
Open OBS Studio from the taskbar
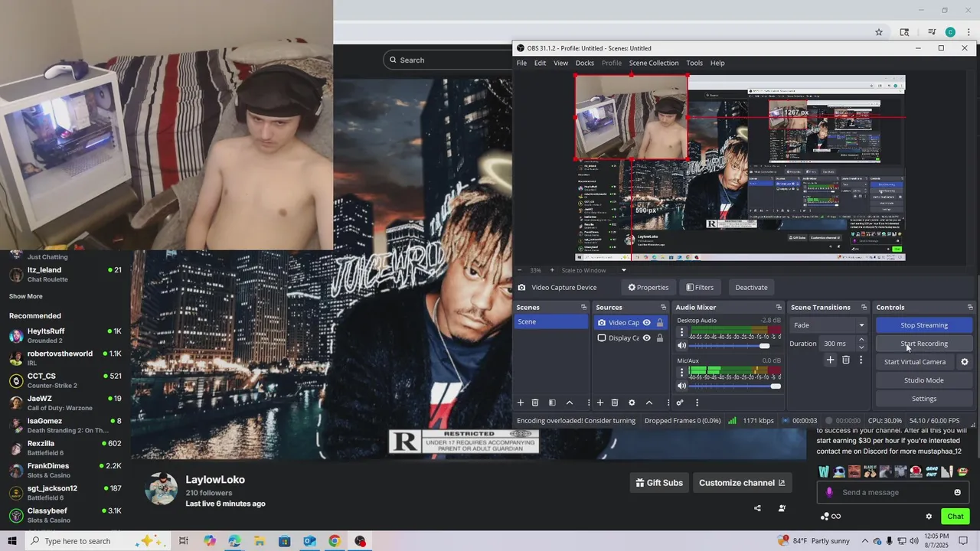tap(360, 541)
